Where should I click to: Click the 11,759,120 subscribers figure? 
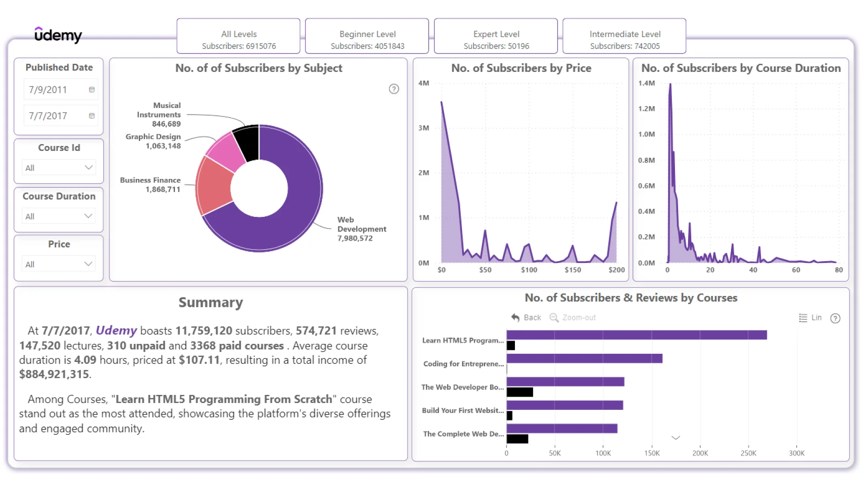click(x=203, y=331)
